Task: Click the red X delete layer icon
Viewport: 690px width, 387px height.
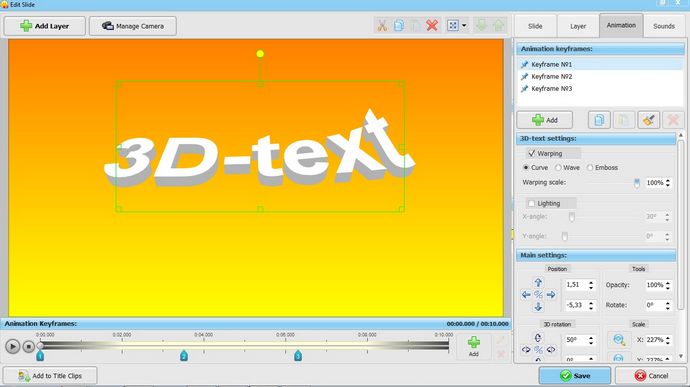Action: (432, 26)
